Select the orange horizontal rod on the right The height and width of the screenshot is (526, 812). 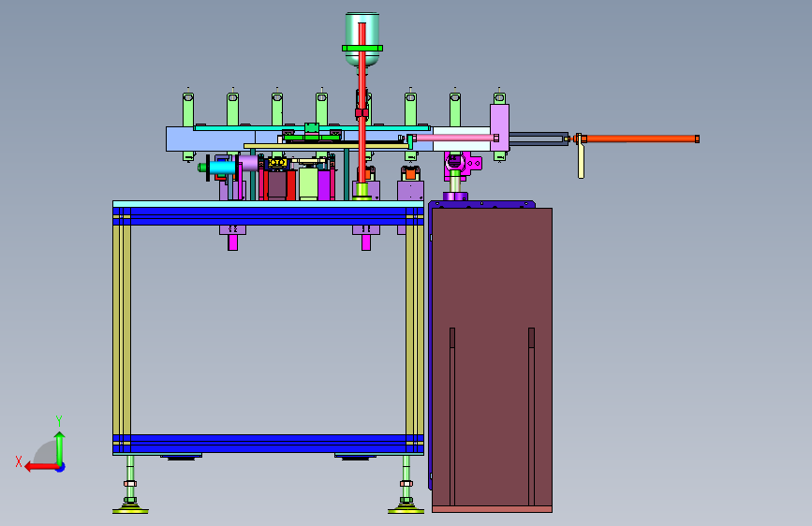pos(642,139)
